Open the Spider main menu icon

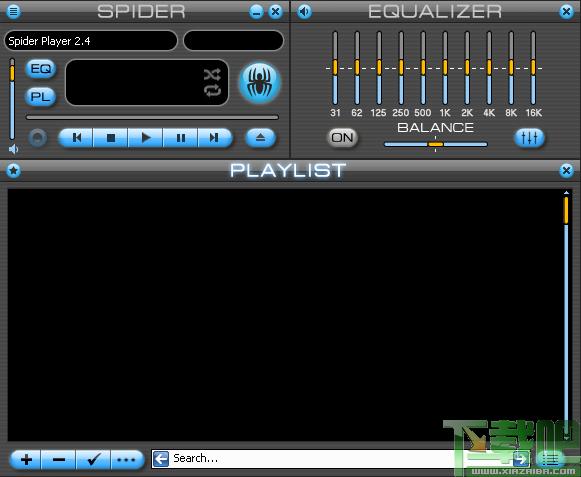(13, 11)
